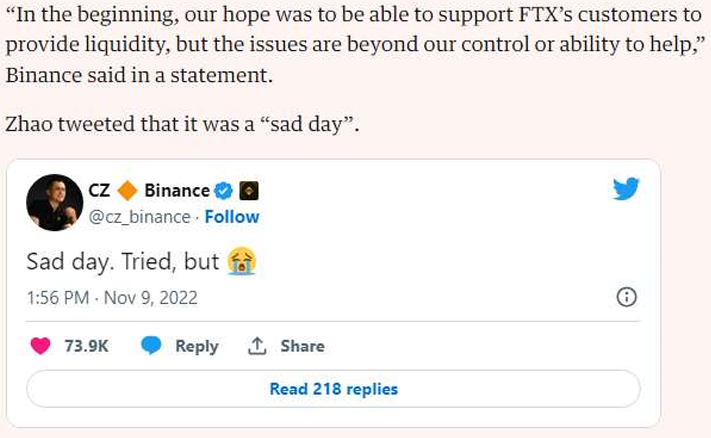The height and width of the screenshot is (438, 711).
Task: Click CZ's profile avatar photo
Action: click(55, 202)
